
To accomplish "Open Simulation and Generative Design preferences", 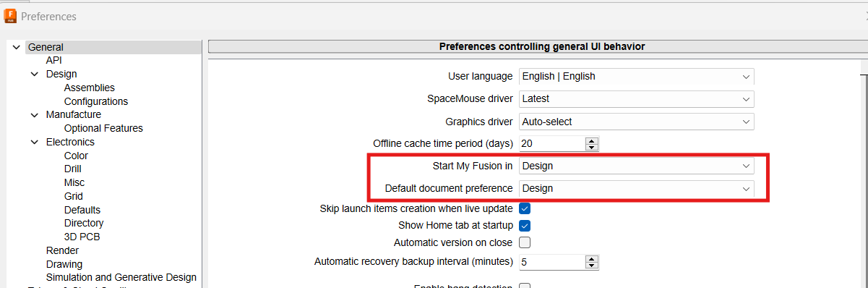I will coord(121,277).
